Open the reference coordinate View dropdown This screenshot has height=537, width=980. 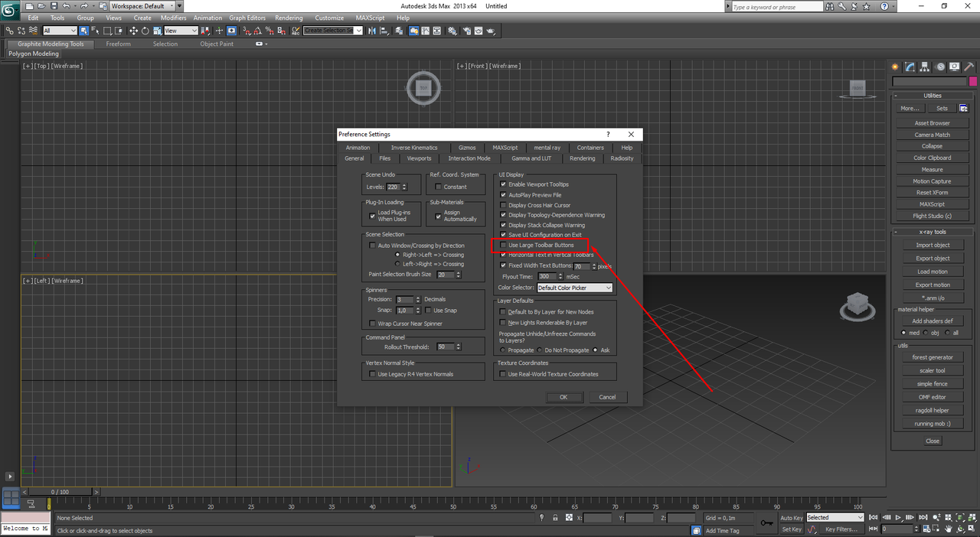[181, 31]
